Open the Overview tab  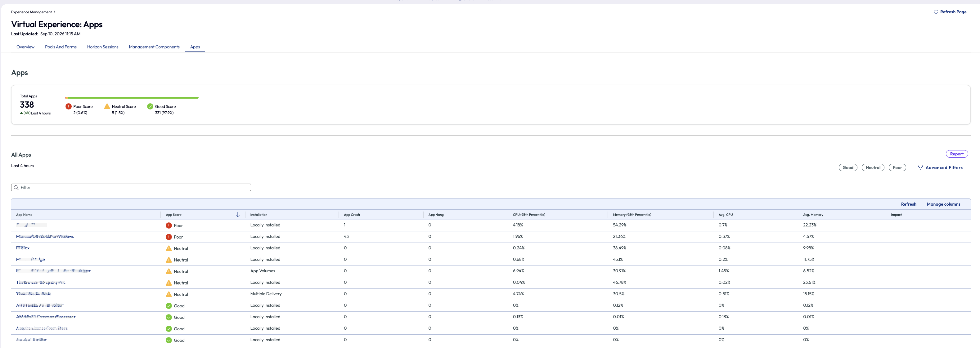click(25, 47)
